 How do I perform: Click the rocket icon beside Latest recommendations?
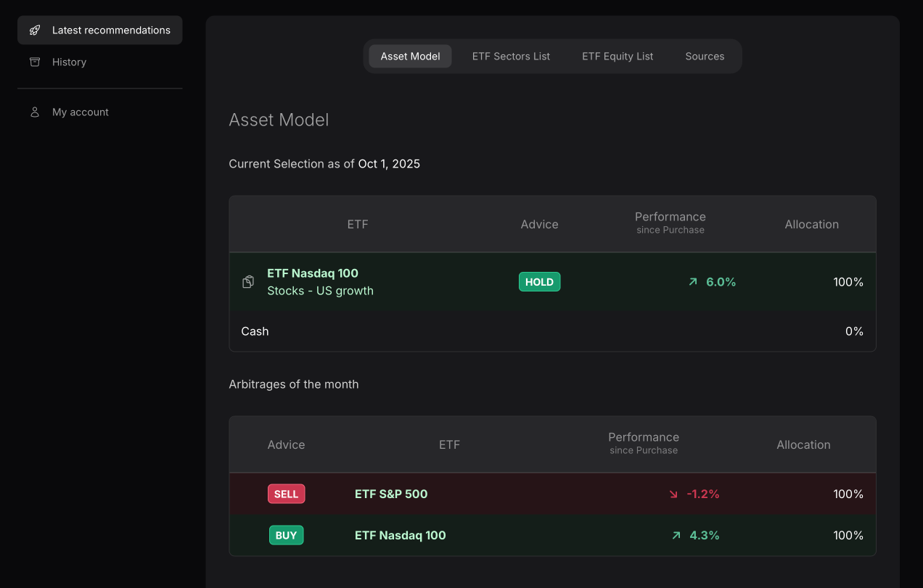[x=34, y=30]
